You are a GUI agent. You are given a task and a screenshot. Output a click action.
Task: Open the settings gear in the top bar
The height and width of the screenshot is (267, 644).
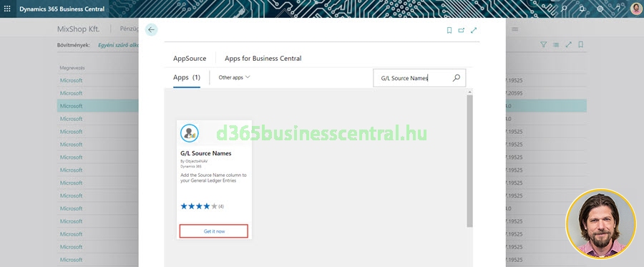(600, 9)
